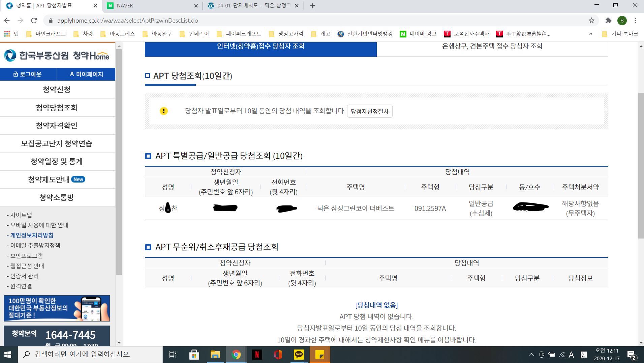
Task: Click the browser forward arrow
Action: 20,21
